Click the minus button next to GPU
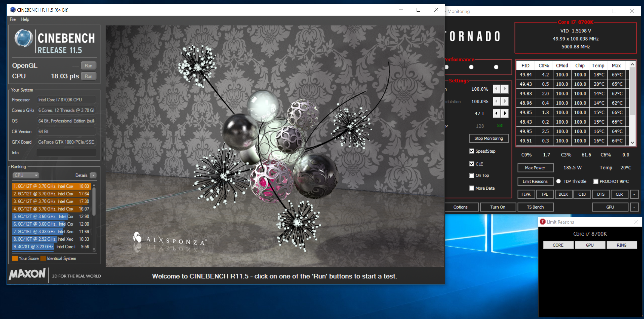The width and height of the screenshot is (644, 319). point(634,207)
